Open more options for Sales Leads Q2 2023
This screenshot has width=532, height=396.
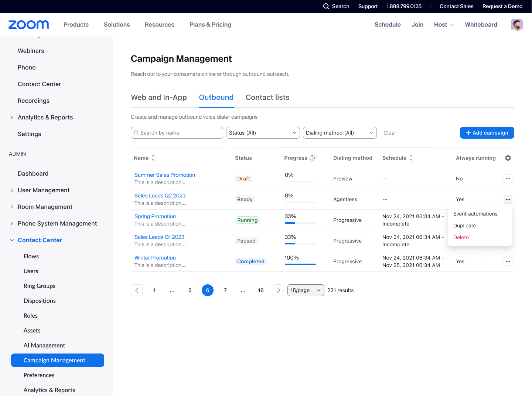(x=508, y=199)
